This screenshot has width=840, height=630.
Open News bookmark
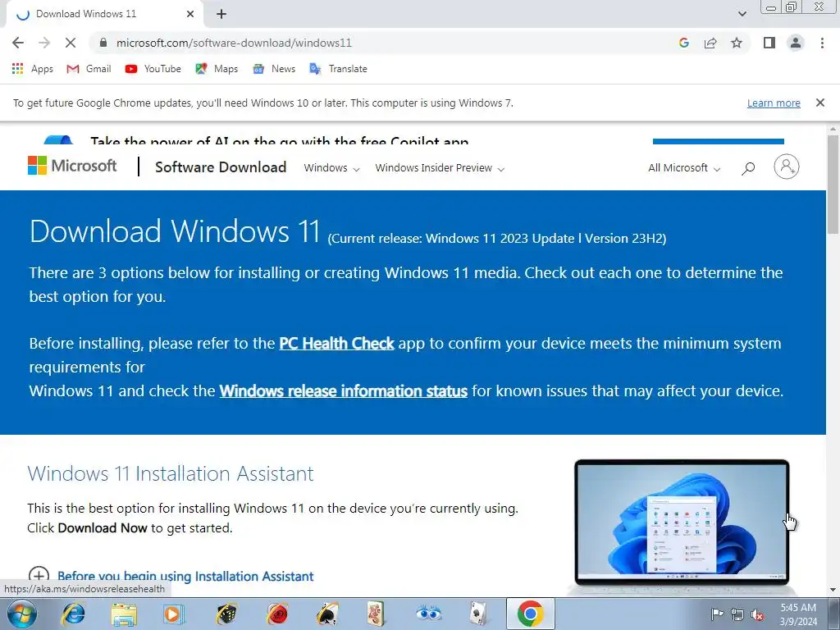[274, 69]
